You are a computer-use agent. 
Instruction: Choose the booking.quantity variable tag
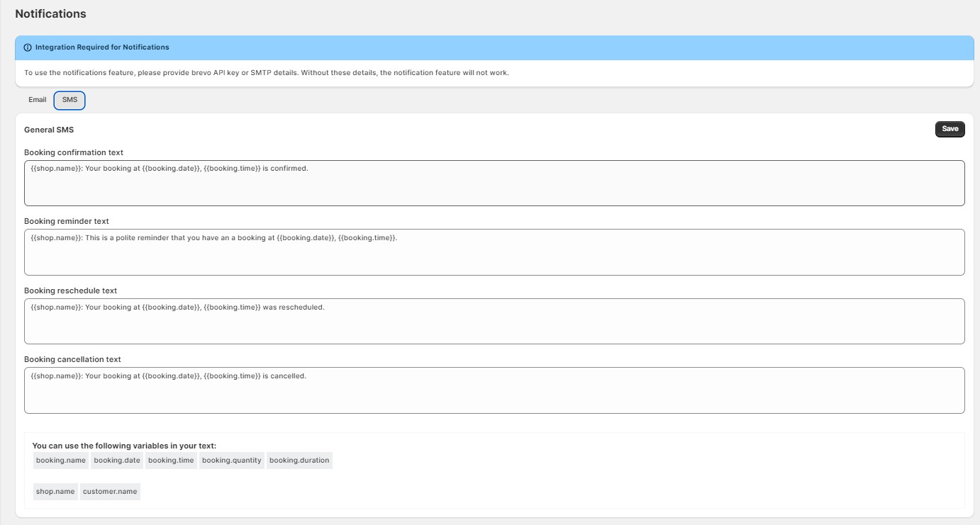tap(231, 461)
